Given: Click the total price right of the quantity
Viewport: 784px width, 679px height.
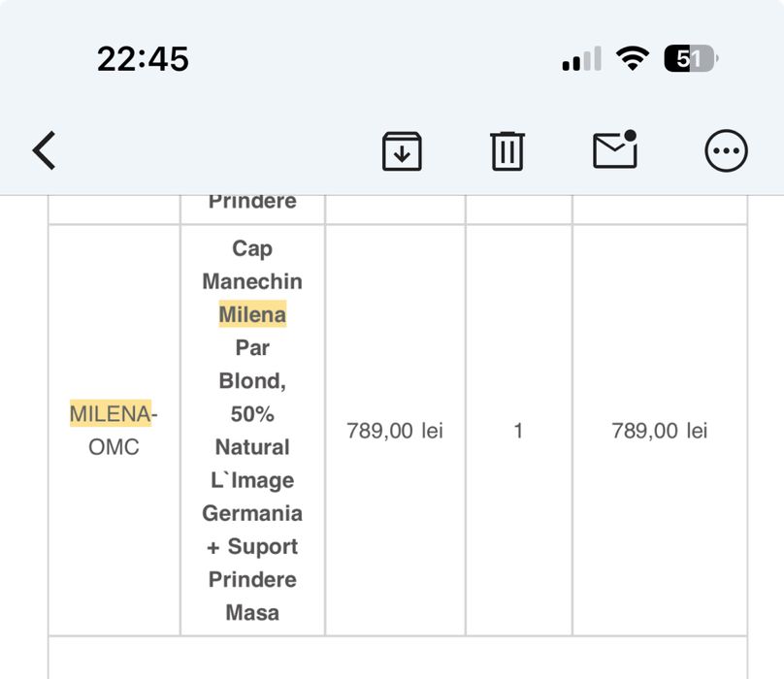Looking at the screenshot, I should point(660,431).
